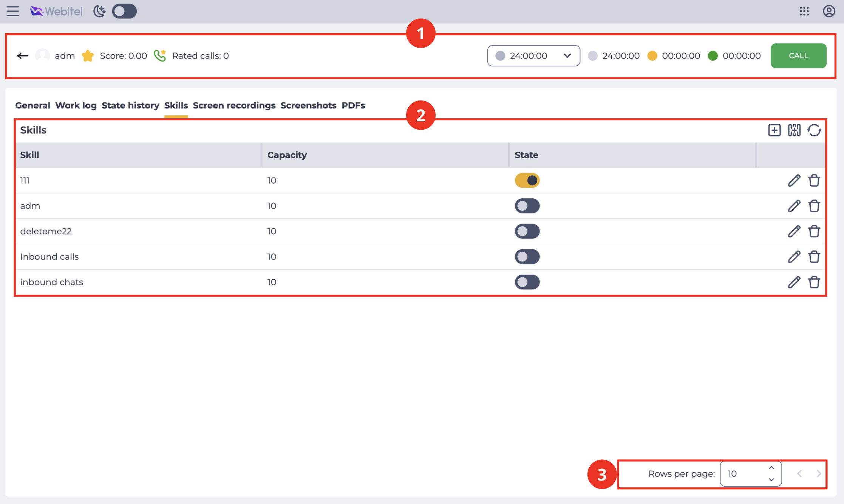
Task: Delete the adm skill row
Action: click(814, 206)
